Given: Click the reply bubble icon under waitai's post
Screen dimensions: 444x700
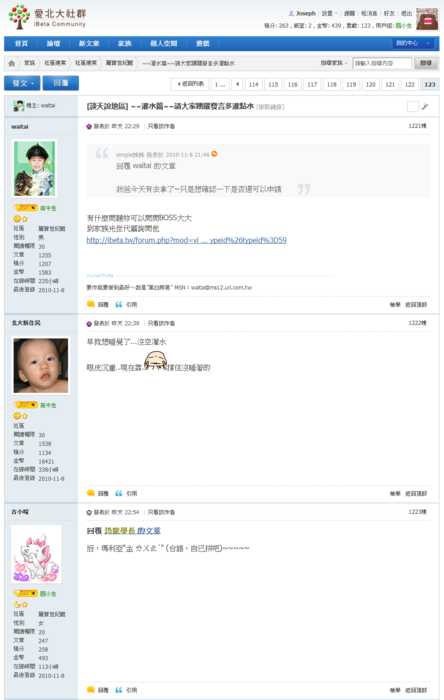Looking at the screenshot, I should click(91, 304).
